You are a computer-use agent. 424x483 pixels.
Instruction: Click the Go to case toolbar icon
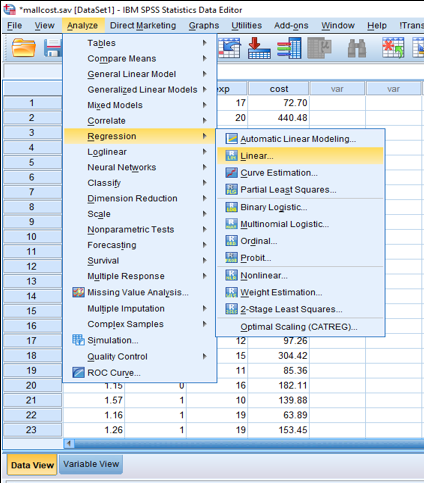[230, 48]
